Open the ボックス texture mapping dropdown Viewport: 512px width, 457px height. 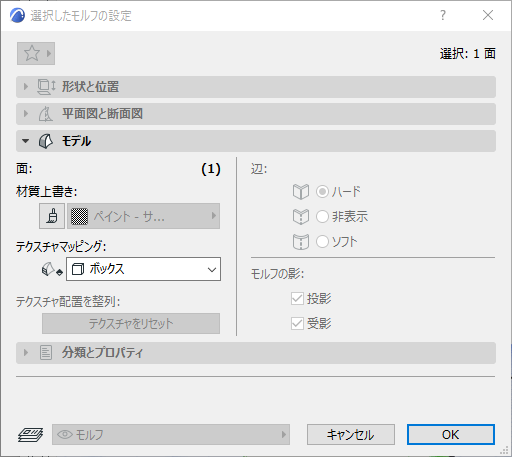(143, 269)
